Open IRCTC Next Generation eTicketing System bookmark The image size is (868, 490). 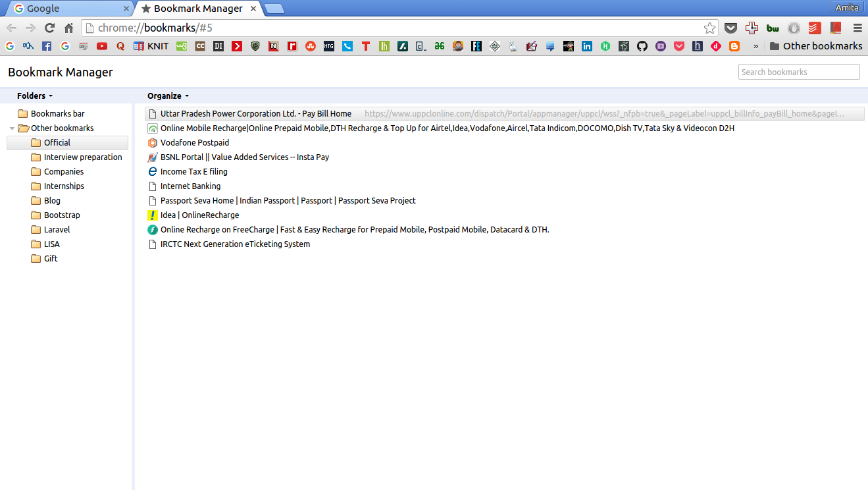pyautogui.click(x=235, y=244)
